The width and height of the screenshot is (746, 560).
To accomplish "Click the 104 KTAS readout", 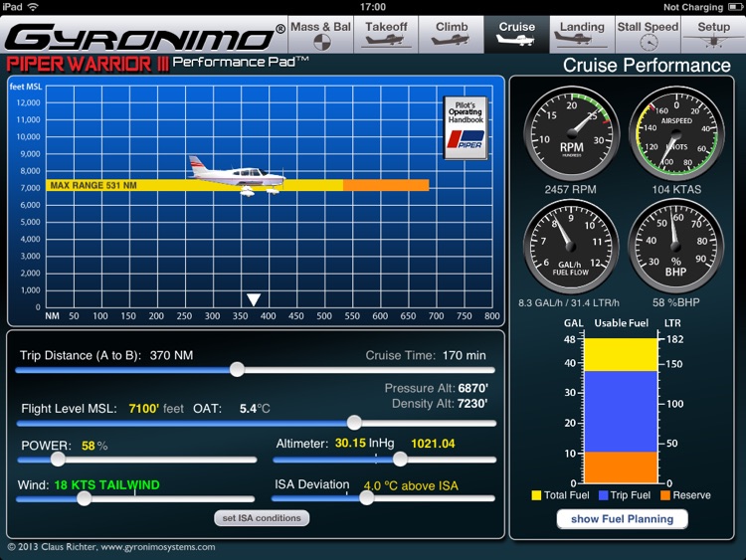I will (676, 189).
